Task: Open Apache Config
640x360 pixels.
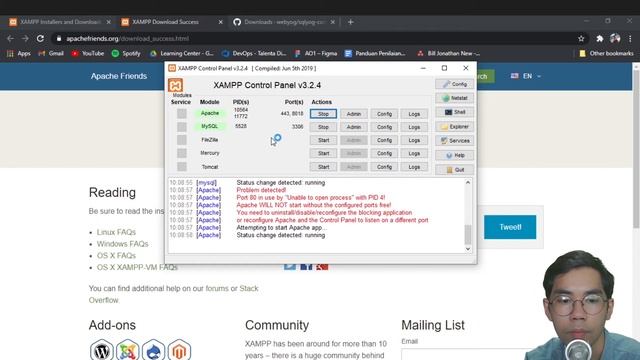Action: coord(384,114)
